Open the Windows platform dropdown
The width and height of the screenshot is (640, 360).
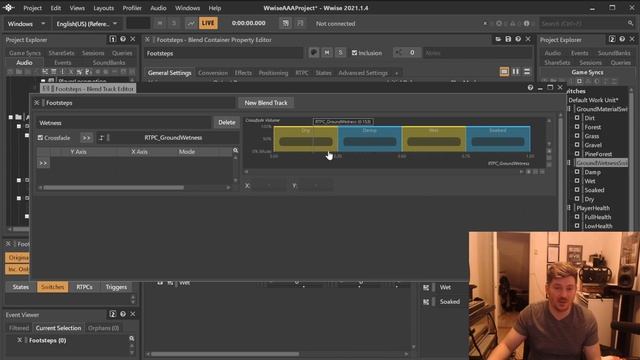[x=27, y=24]
